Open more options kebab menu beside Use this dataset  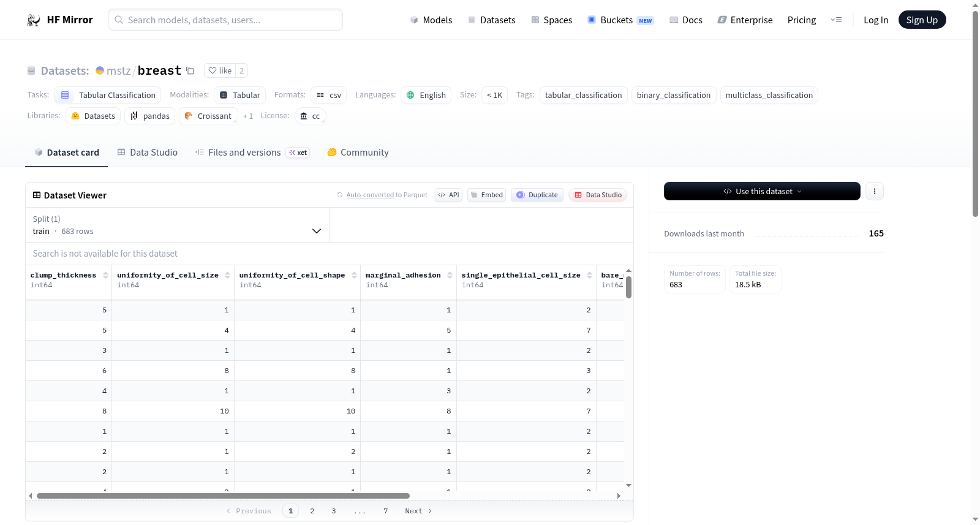point(875,191)
